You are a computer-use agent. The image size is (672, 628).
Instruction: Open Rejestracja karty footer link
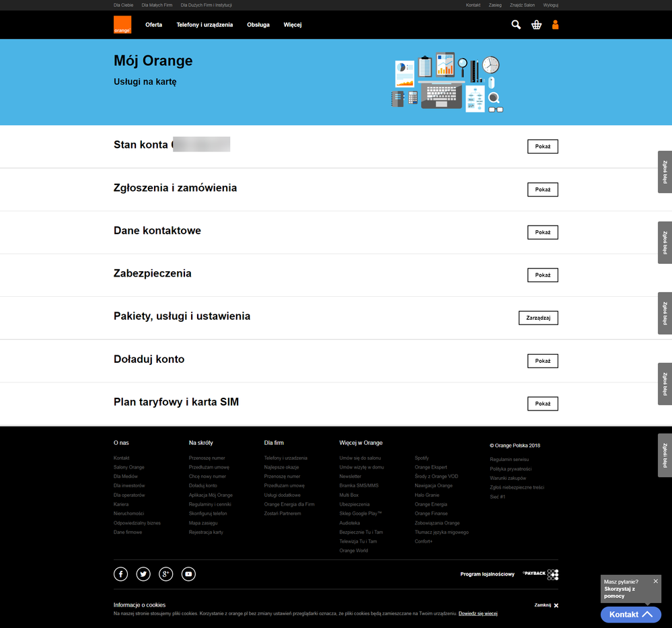point(206,532)
